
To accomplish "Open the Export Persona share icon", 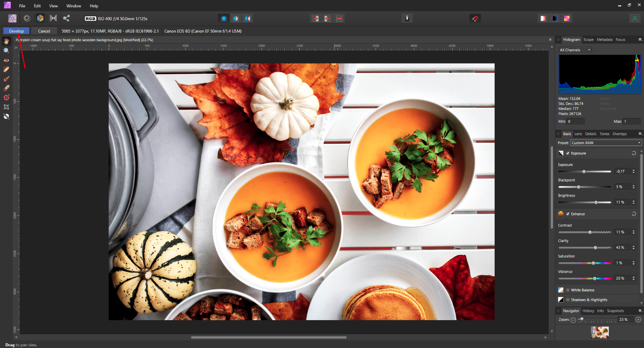I will [x=67, y=18].
